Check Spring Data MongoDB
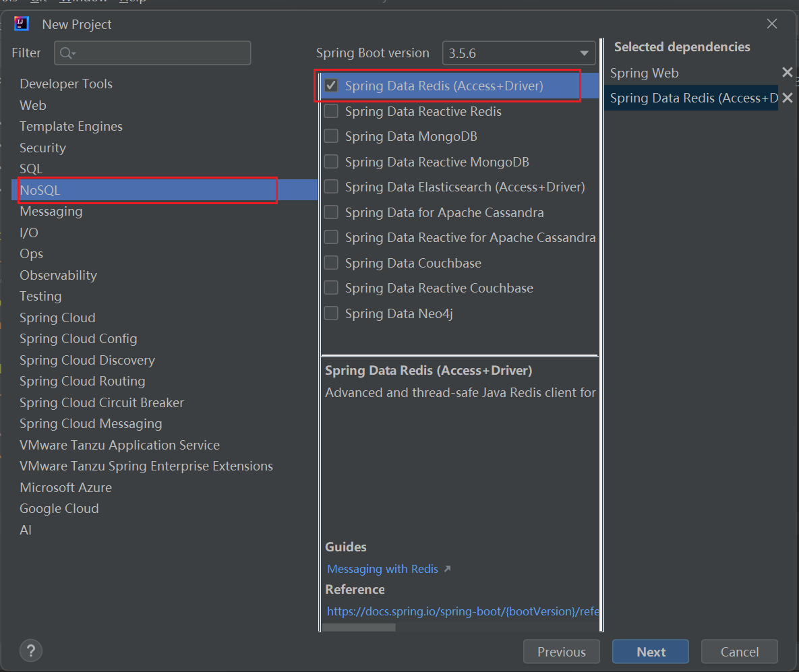799x672 pixels. 331,136
